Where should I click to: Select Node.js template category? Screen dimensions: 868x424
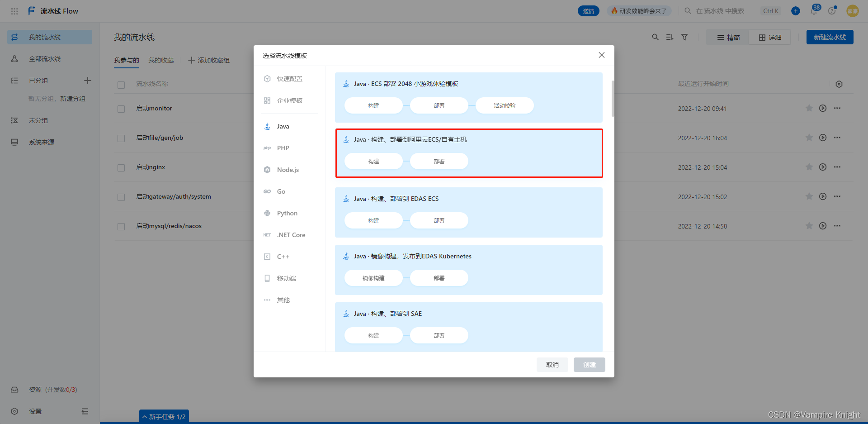[x=289, y=170]
